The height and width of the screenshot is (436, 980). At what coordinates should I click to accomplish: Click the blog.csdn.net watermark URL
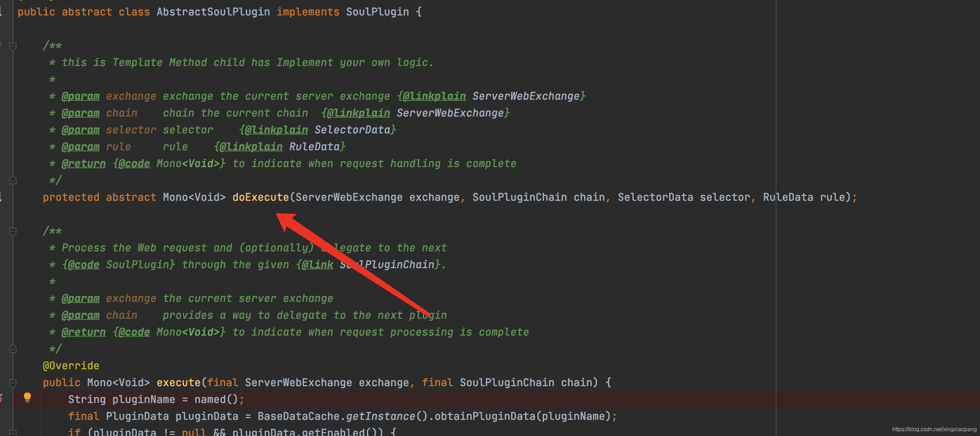click(934, 429)
